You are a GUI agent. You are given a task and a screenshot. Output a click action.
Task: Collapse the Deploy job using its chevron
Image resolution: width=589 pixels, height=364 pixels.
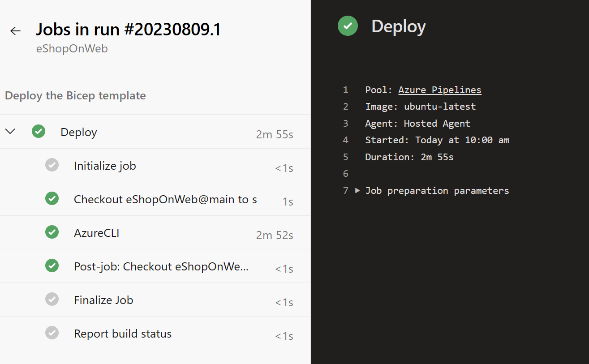[10, 132]
